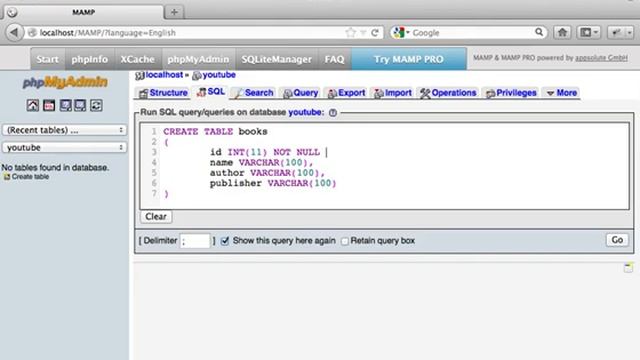Select the SQL tab
This screenshot has width=640, height=360.
[x=211, y=92]
